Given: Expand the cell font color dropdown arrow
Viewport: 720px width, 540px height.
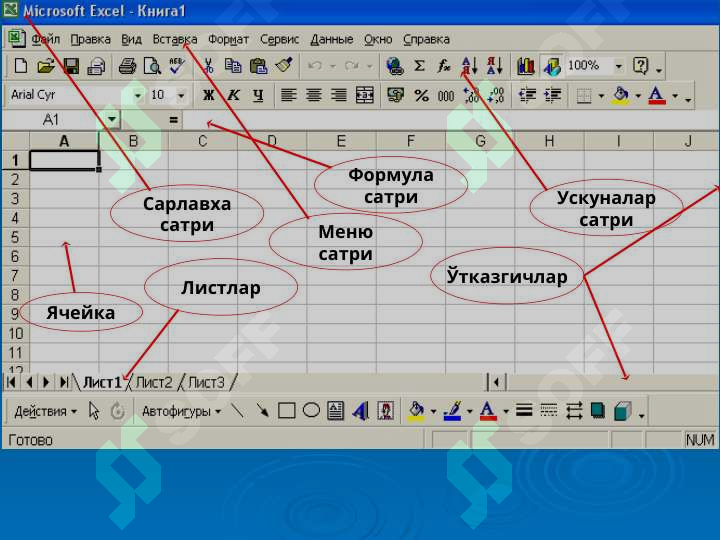Looking at the screenshot, I should pyautogui.click(x=675, y=96).
